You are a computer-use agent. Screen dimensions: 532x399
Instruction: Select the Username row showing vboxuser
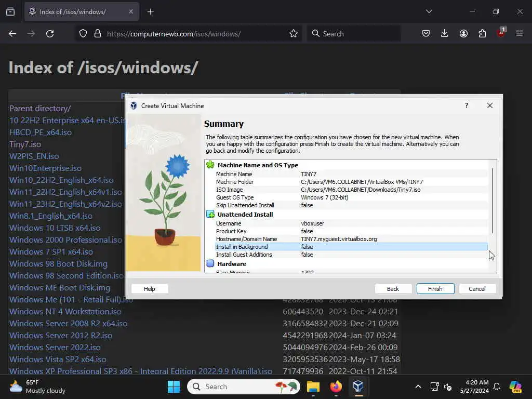pos(352,223)
